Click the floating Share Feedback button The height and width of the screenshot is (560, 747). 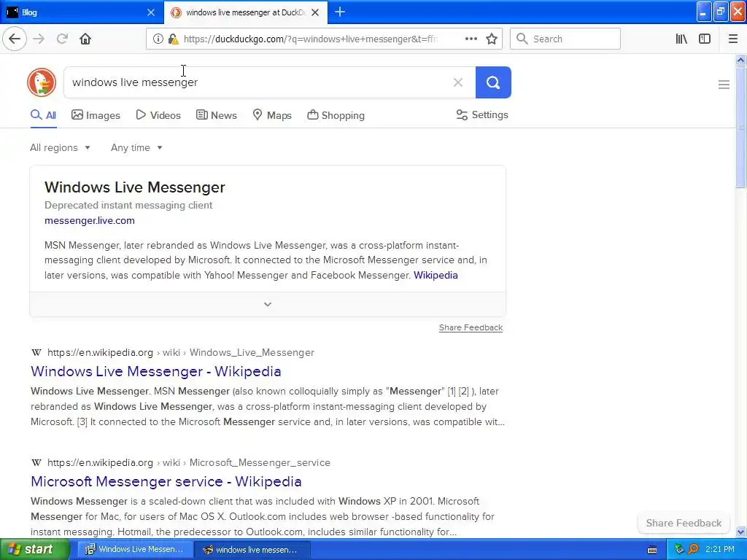point(684,523)
